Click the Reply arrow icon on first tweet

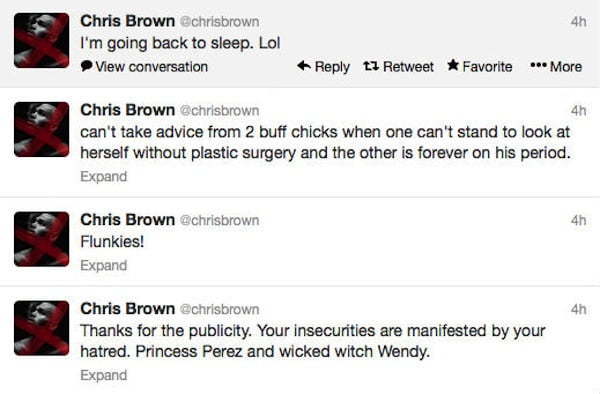[304, 66]
